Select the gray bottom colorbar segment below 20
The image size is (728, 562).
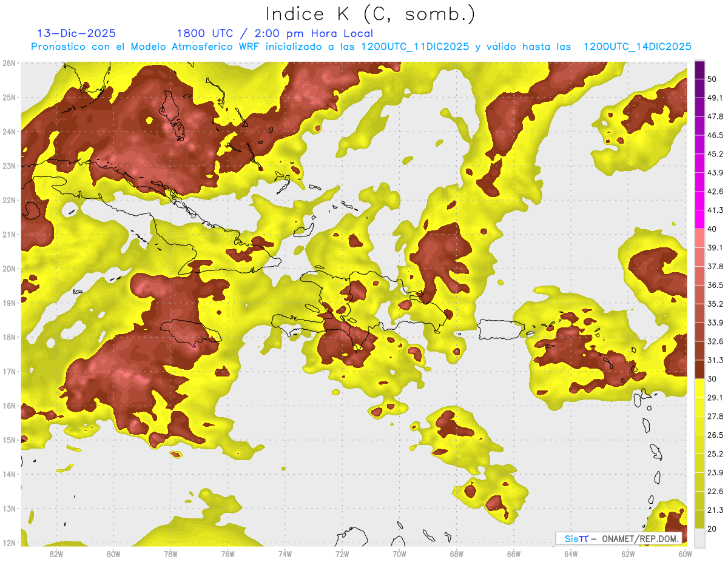tap(699, 537)
